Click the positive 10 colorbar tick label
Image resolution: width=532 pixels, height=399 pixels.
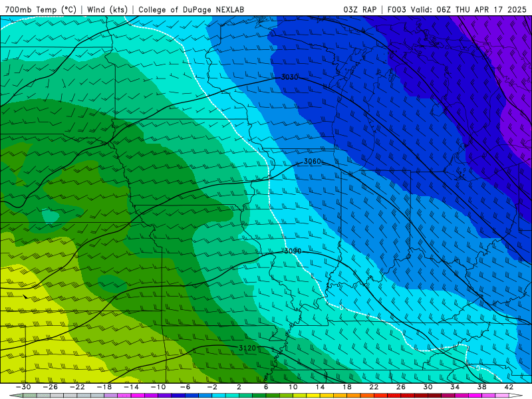click(293, 387)
